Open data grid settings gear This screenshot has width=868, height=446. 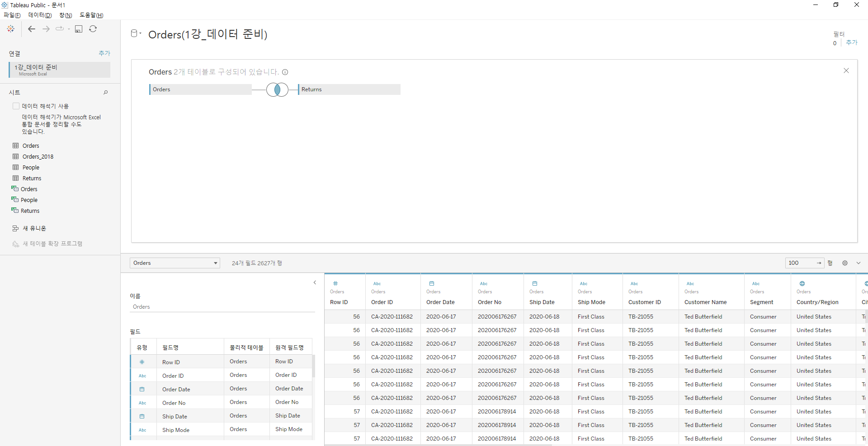pyautogui.click(x=845, y=263)
